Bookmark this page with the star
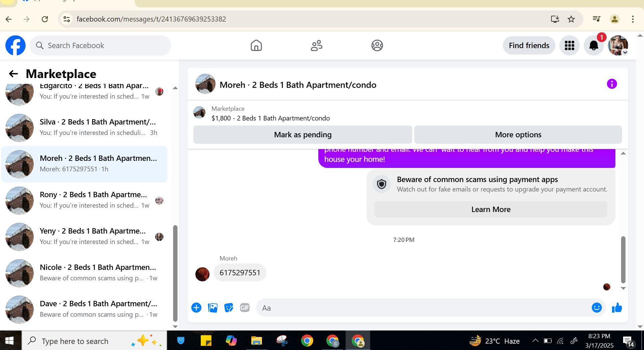Image resolution: width=644 pixels, height=350 pixels. (x=571, y=19)
